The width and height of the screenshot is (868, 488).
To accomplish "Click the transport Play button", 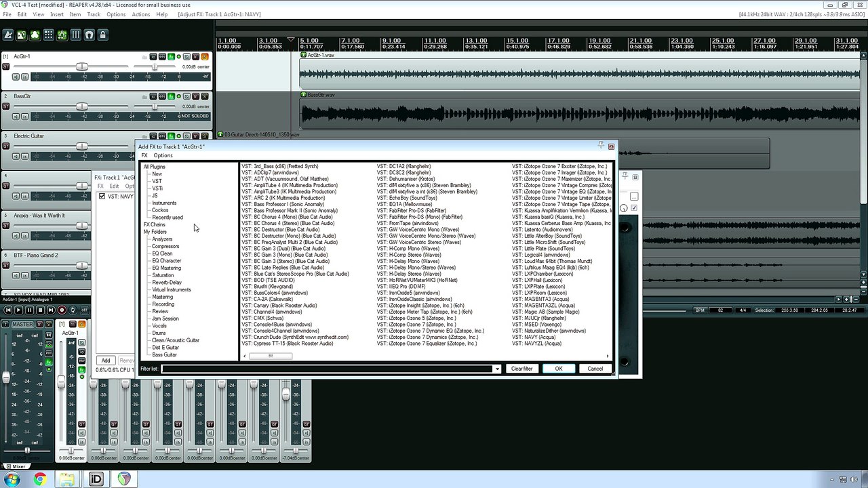I will point(18,310).
